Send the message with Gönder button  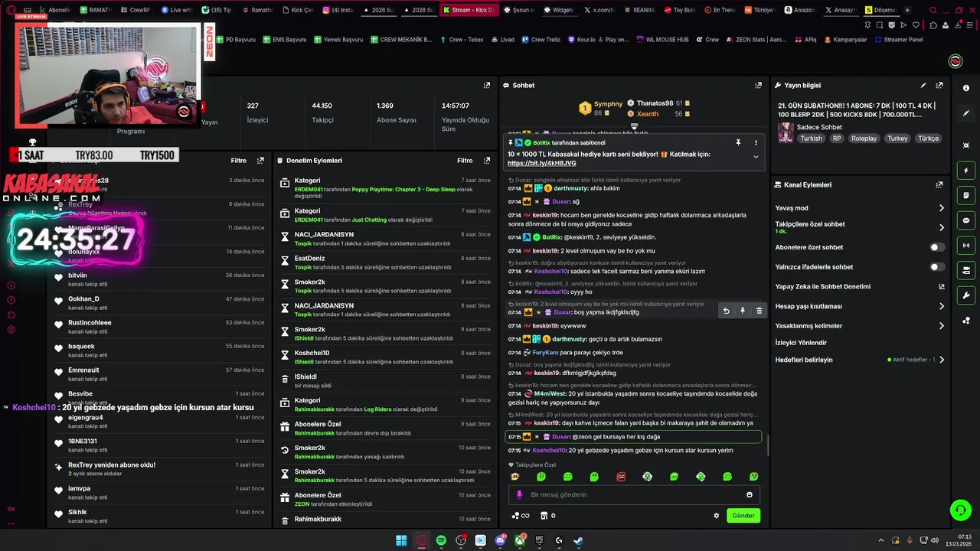(743, 516)
